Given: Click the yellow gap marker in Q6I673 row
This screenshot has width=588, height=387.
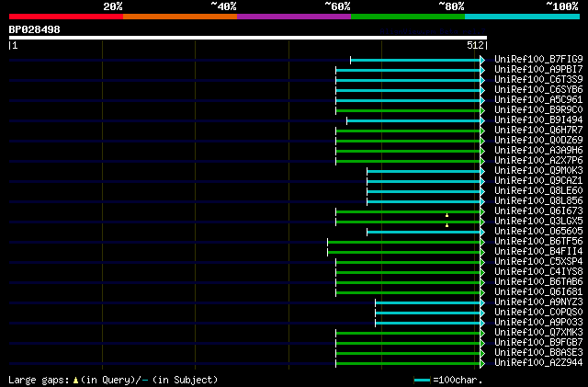Looking at the screenshot, I should [x=447, y=215].
